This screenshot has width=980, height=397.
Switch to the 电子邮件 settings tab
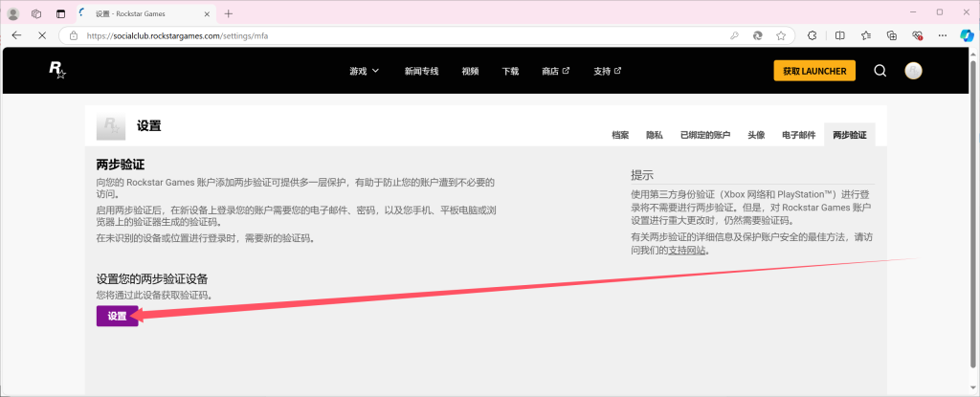click(x=799, y=135)
